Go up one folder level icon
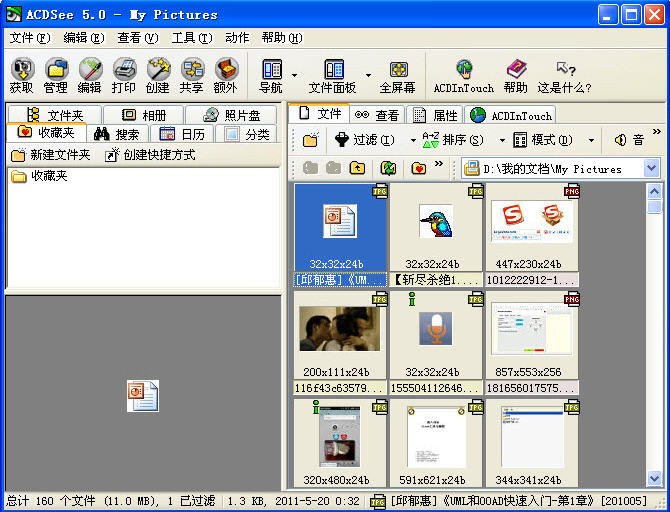 (x=357, y=168)
